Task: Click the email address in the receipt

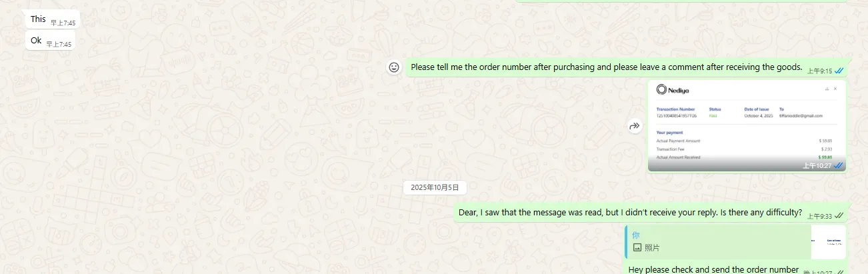Action: tap(801, 115)
